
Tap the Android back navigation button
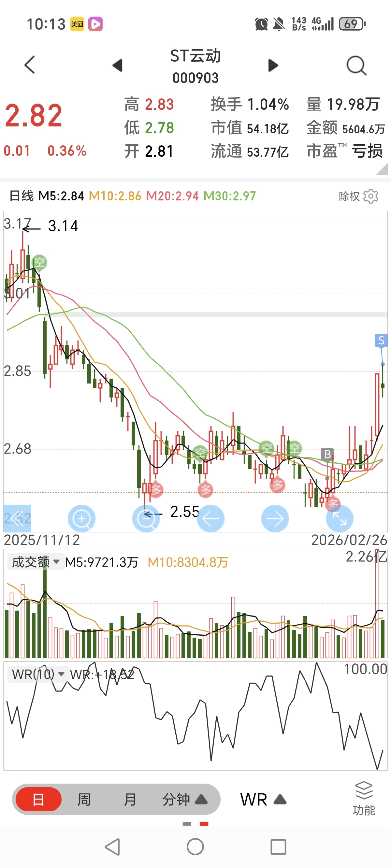pos(112,847)
